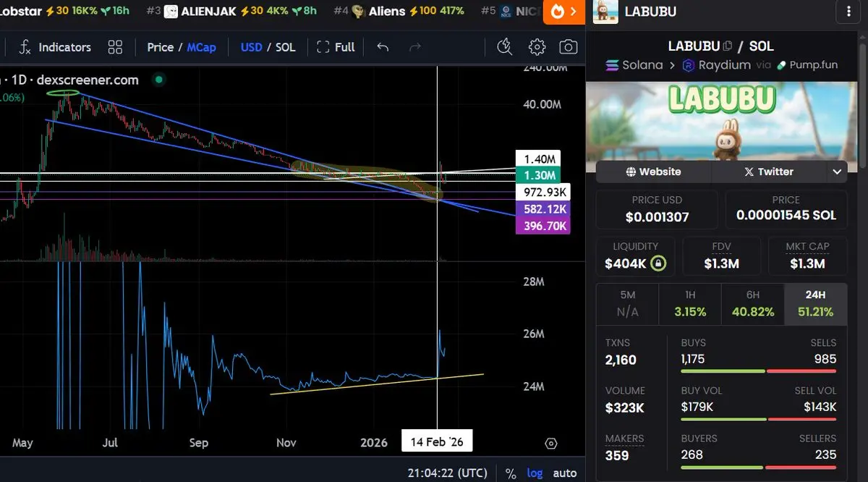Click the SELLS 985 value
Image resolution: width=868 pixels, height=482 pixels.
(x=825, y=359)
